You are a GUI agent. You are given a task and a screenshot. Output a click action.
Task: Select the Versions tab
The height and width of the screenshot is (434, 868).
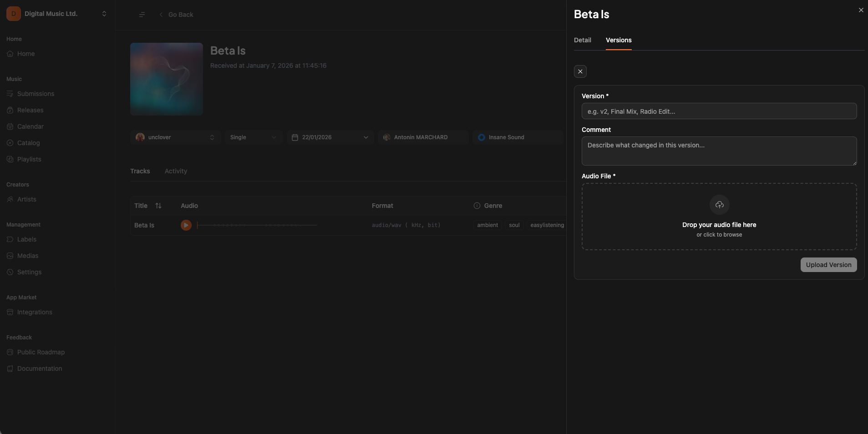(619, 40)
